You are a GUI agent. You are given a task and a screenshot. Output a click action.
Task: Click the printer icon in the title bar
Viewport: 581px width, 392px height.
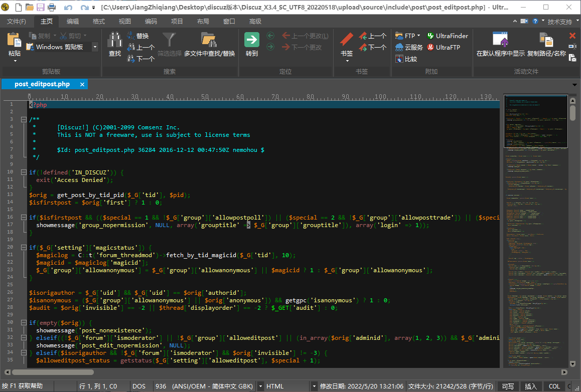[52, 7]
